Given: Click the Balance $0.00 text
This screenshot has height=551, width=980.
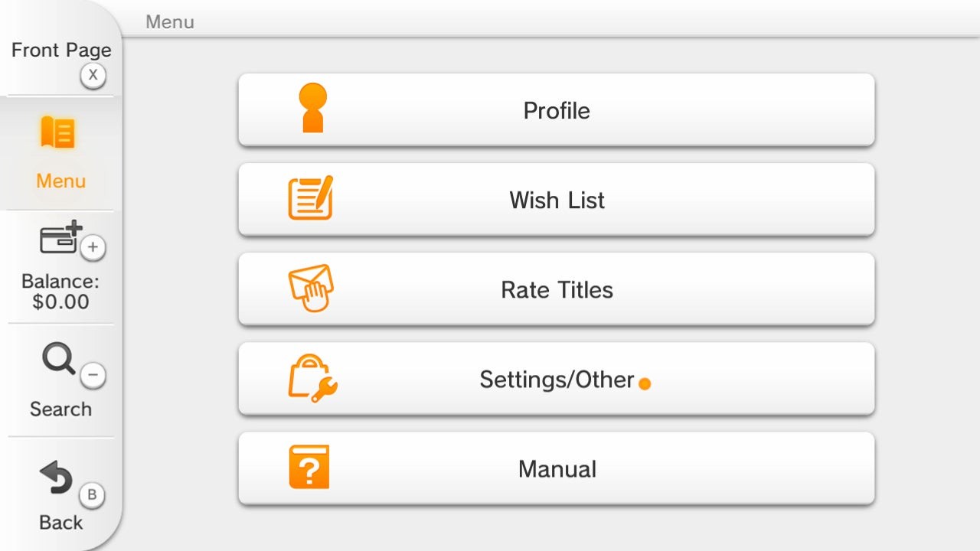Looking at the screenshot, I should [x=60, y=292].
